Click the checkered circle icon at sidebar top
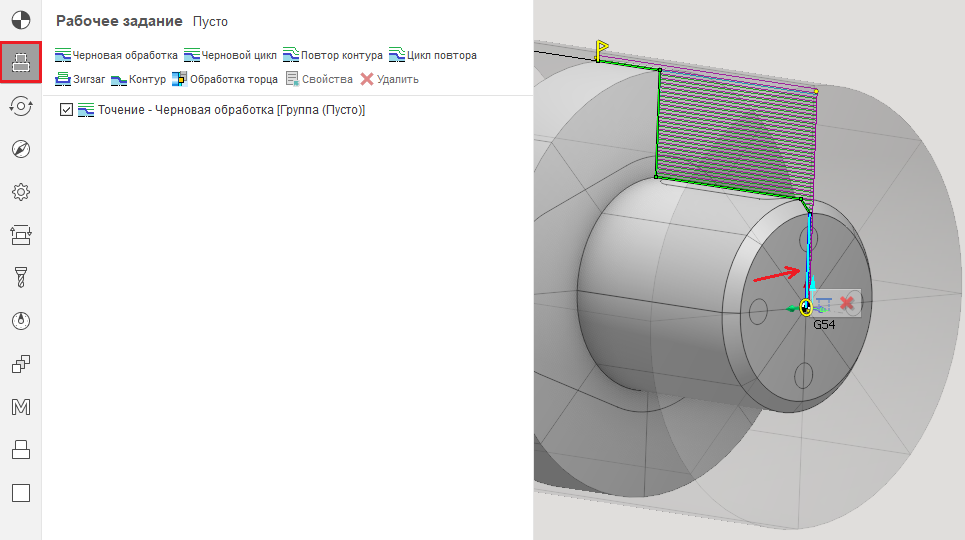965x540 pixels. tap(21, 19)
